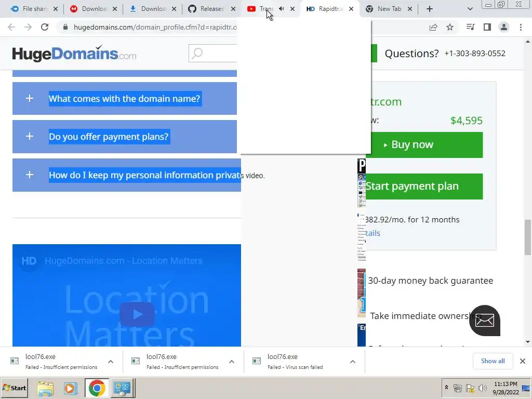Open options for second lool76.exe download
The width and height of the screenshot is (532, 399).
tap(232, 362)
